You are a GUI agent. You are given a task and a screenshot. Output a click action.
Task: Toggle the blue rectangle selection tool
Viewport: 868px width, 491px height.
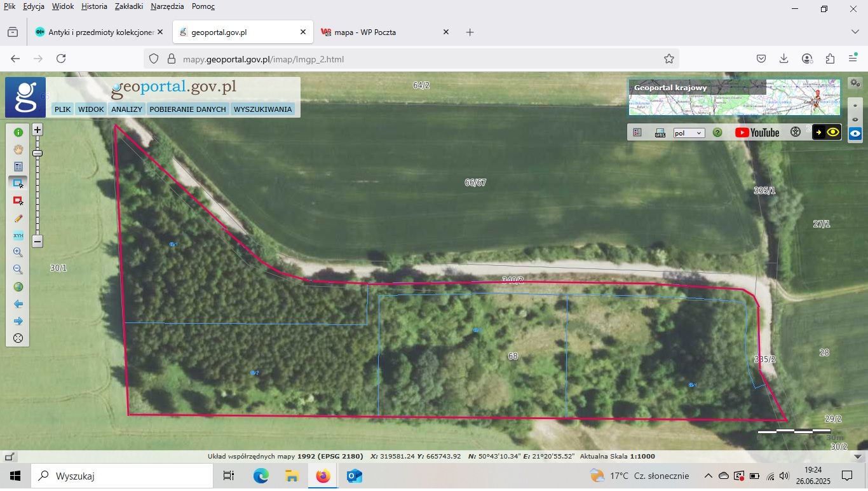tap(18, 183)
